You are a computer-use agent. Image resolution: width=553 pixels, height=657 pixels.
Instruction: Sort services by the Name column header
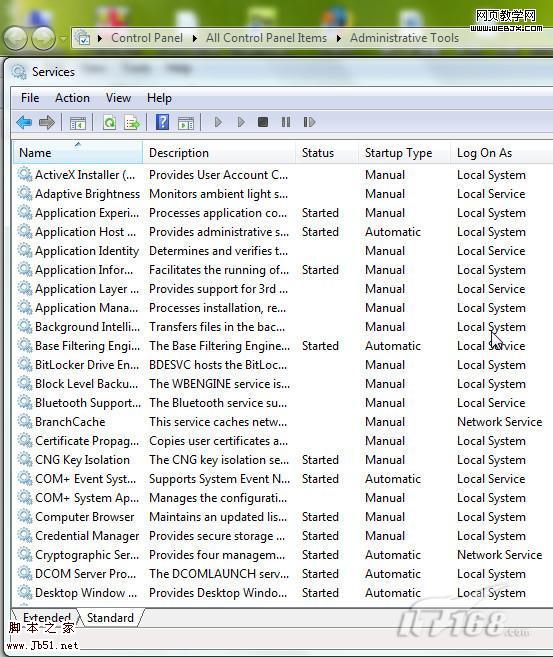[78, 153]
